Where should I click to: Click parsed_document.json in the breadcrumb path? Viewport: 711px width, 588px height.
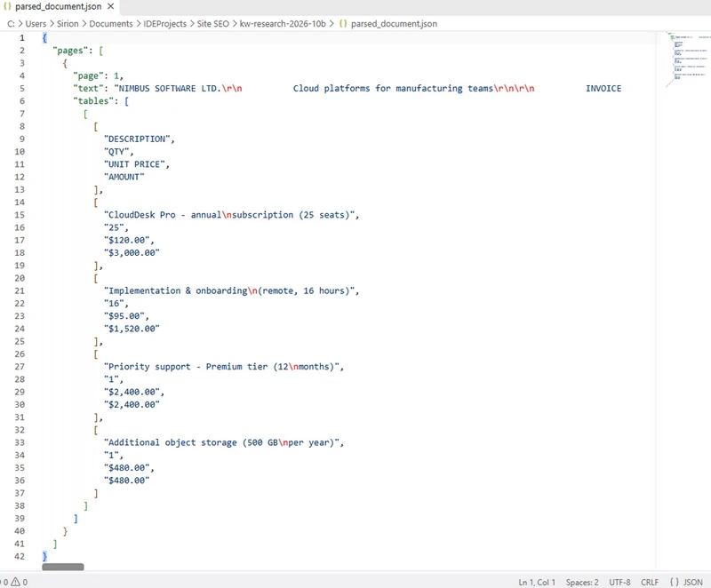click(x=394, y=24)
